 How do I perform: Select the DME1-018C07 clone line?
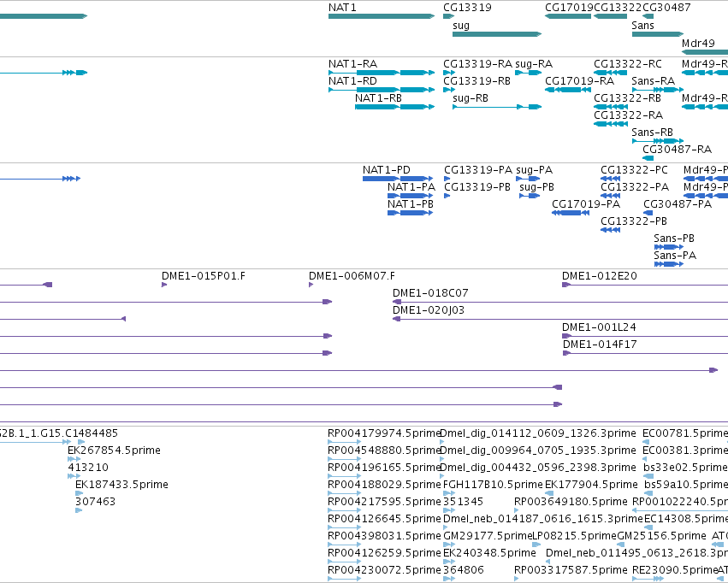pos(560,302)
